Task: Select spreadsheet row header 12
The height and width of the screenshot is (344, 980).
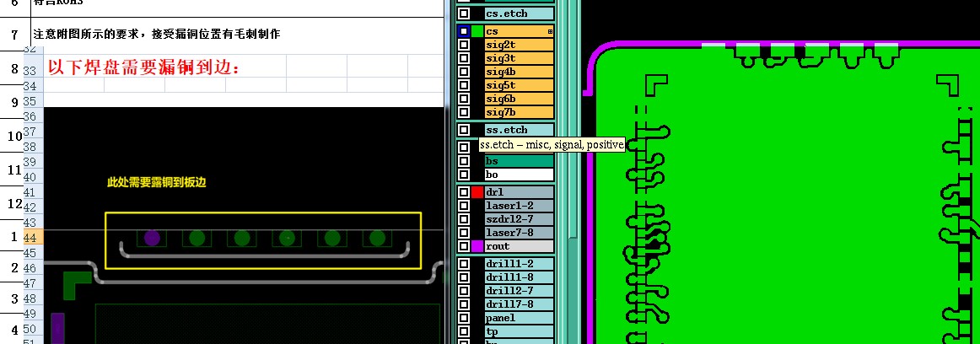Action: pos(12,202)
